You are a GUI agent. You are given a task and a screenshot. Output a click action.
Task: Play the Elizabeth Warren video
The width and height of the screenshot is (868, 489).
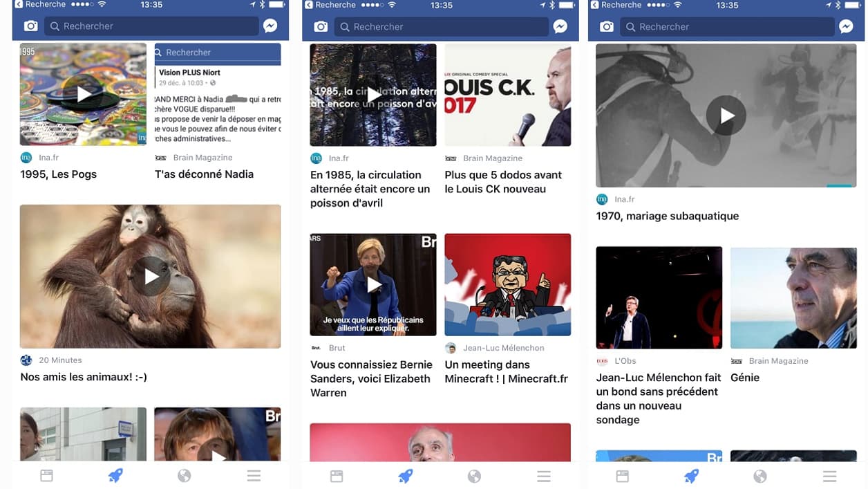(373, 284)
